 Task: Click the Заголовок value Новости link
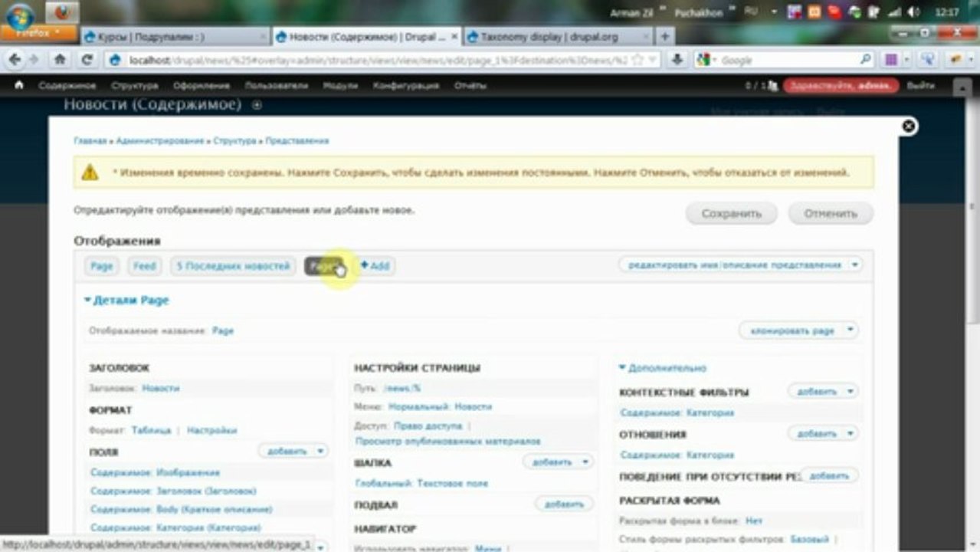coord(161,389)
